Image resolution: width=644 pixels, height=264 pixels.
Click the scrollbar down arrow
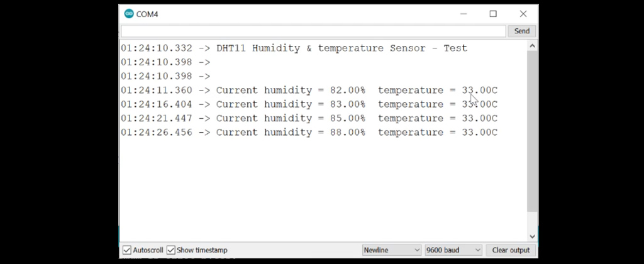point(532,236)
